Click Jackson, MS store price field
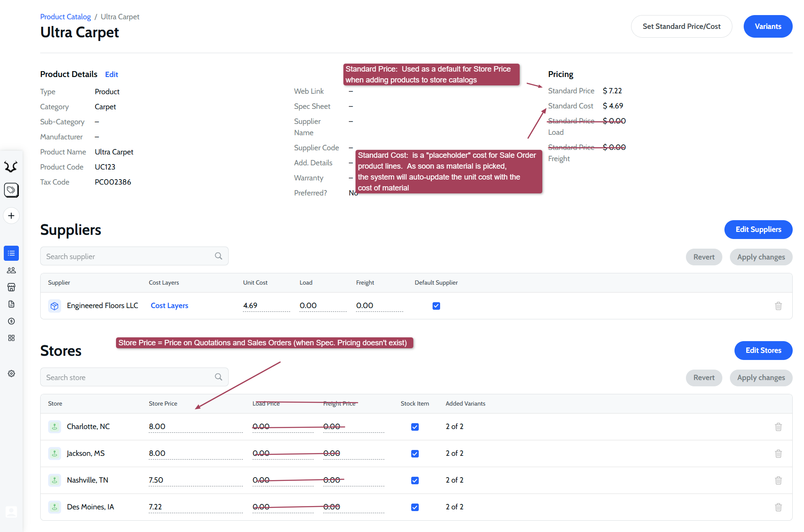The image size is (804, 532). pyautogui.click(x=195, y=453)
